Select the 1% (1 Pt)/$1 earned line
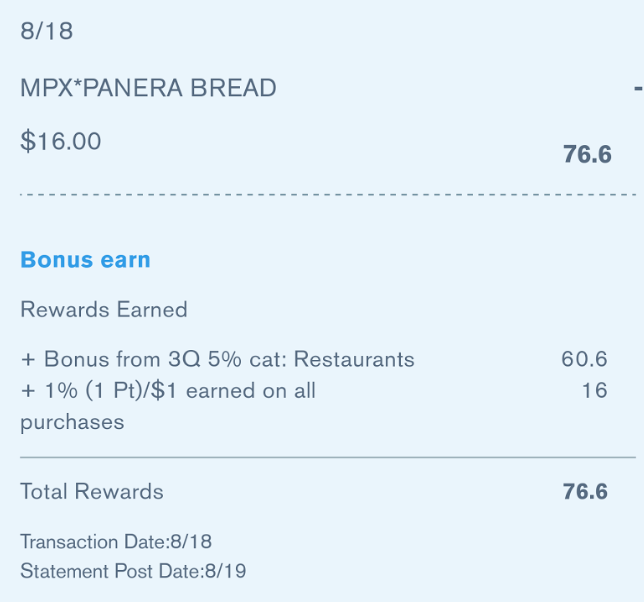Image resolution: width=644 pixels, height=602 pixels. [x=168, y=391]
